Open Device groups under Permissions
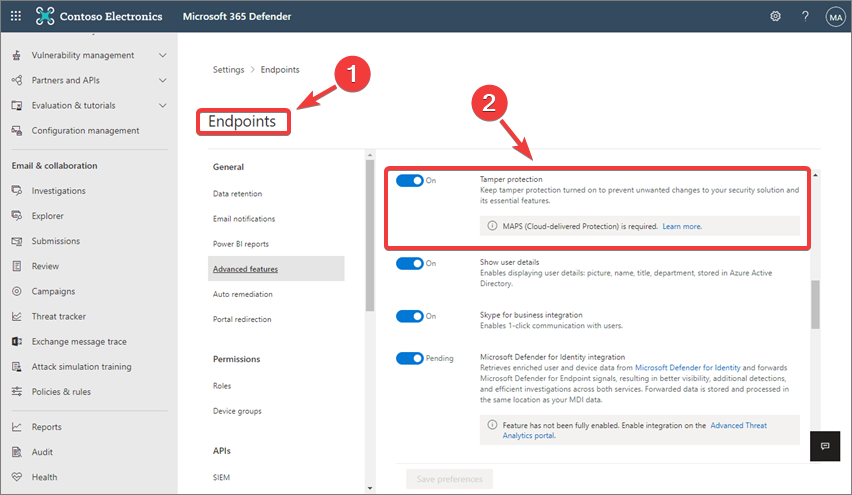This screenshot has height=495, width=852. point(237,411)
